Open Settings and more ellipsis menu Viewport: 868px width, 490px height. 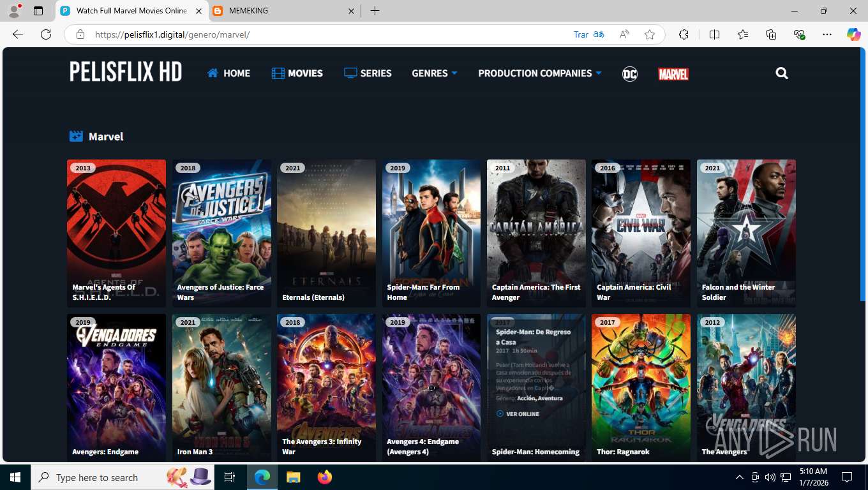(827, 34)
